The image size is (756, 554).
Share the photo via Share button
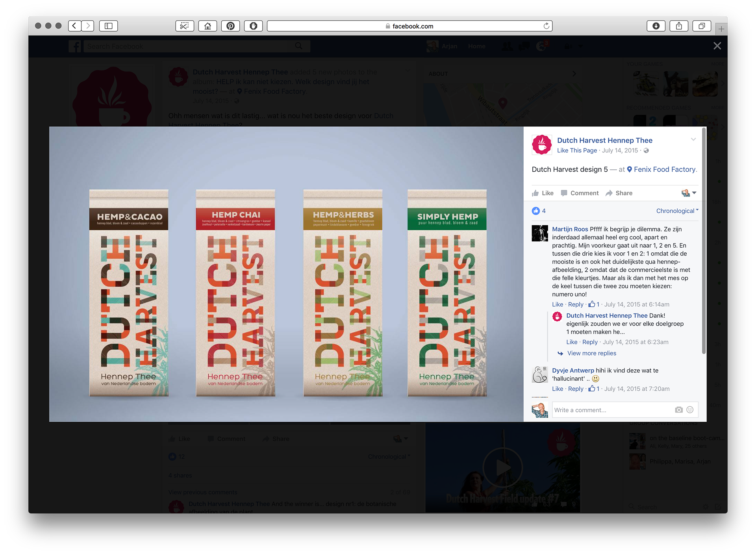(x=619, y=193)
